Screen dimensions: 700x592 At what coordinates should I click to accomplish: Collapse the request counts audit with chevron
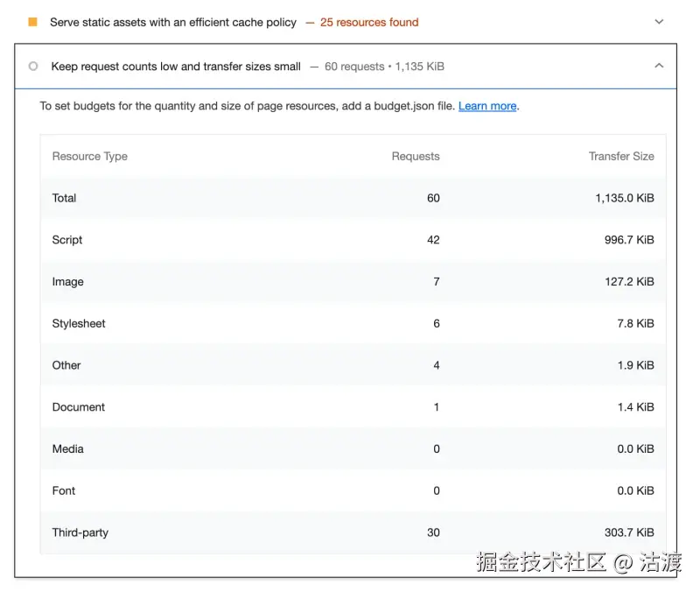click(659, 67)
